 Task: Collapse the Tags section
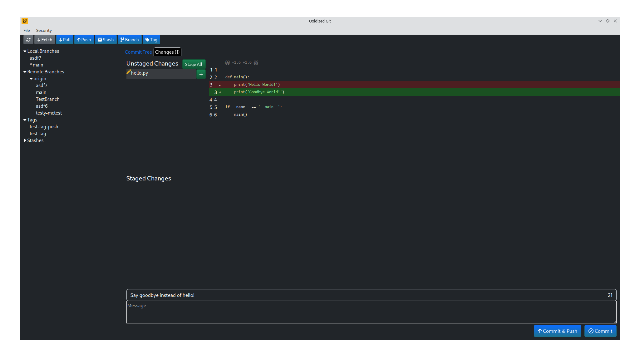(25, 120)
